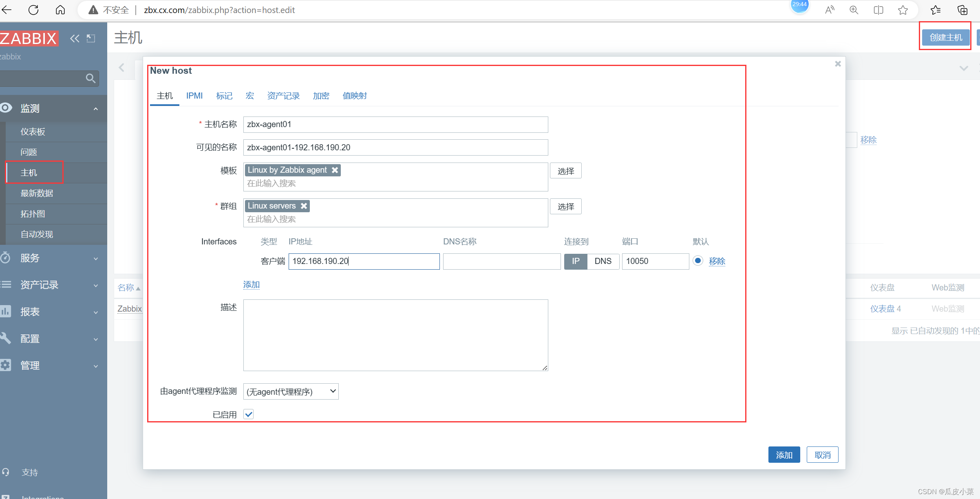Switch to the 值映射 value mapping tab
980x499 pixels.
click(x=355, y=96)
